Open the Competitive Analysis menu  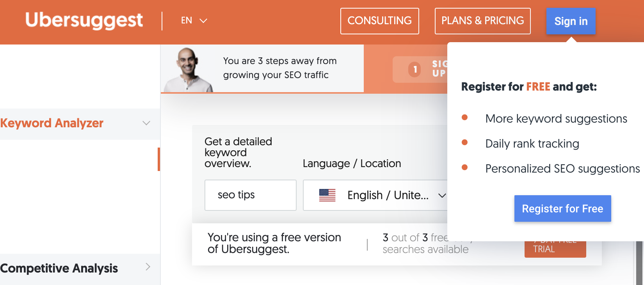pos(59,269)
